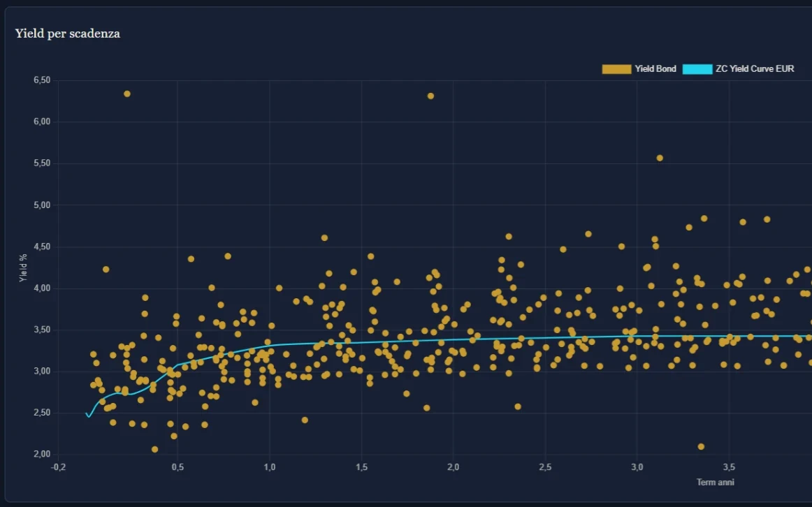The height and width of the screenshot is (507, 812).
Task: Click the '2,50' y-axis tick label
Action: [42, 413]
